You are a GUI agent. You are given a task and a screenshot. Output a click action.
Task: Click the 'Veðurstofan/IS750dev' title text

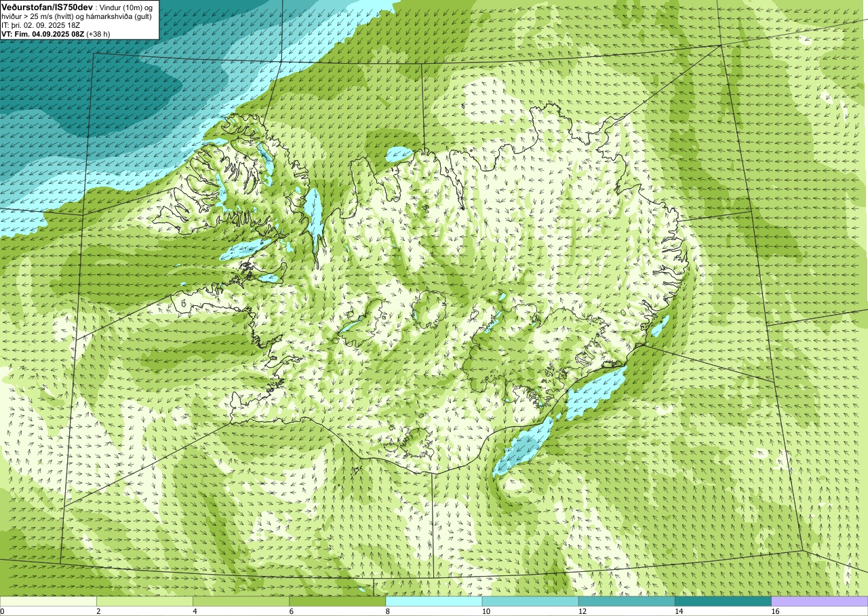pyautogui.click(x=47, y=7)
